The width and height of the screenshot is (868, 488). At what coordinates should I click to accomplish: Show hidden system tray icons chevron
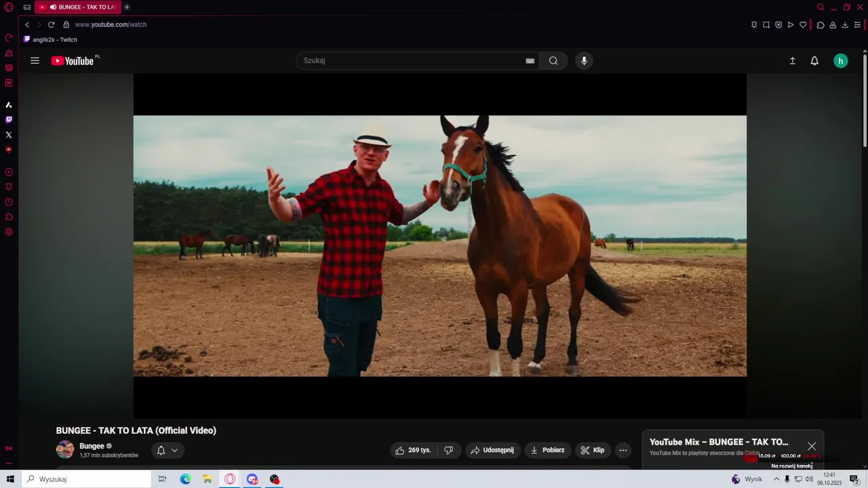776,479
